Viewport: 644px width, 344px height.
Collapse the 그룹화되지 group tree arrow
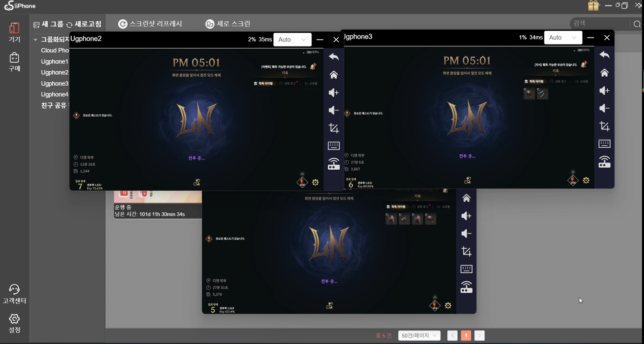[35, 40]
